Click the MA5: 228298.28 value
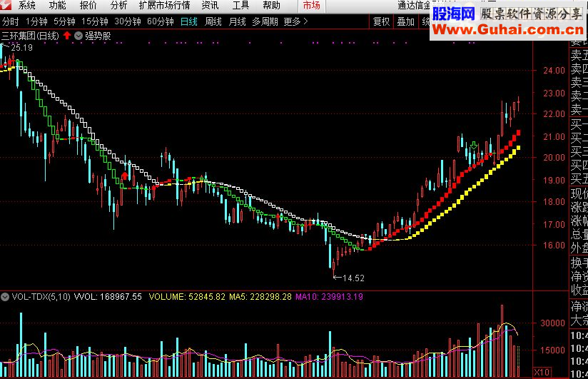Screen dimensions: 588x379 [260, 297]
